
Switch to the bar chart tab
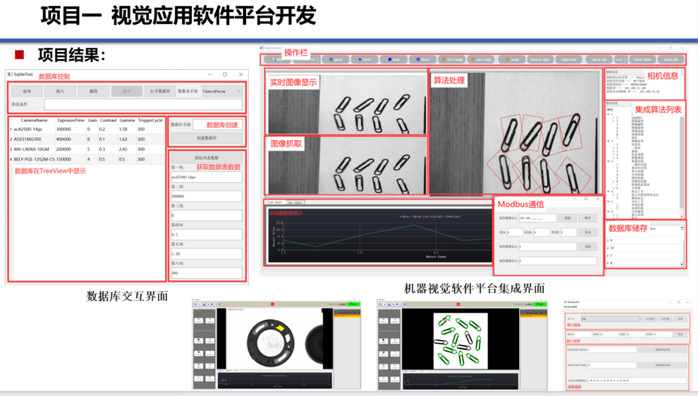pos(295,202)
